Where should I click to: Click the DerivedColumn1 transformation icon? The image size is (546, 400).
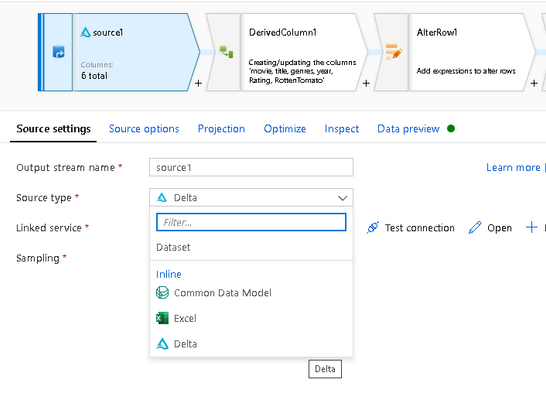click(x=226, y=52)
